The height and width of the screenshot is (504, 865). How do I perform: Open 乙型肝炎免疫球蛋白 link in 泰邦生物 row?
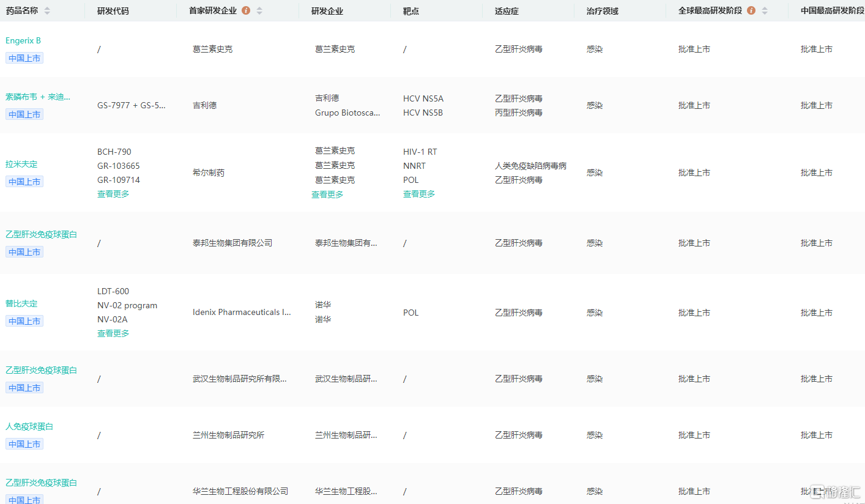[x=42, y=234]
